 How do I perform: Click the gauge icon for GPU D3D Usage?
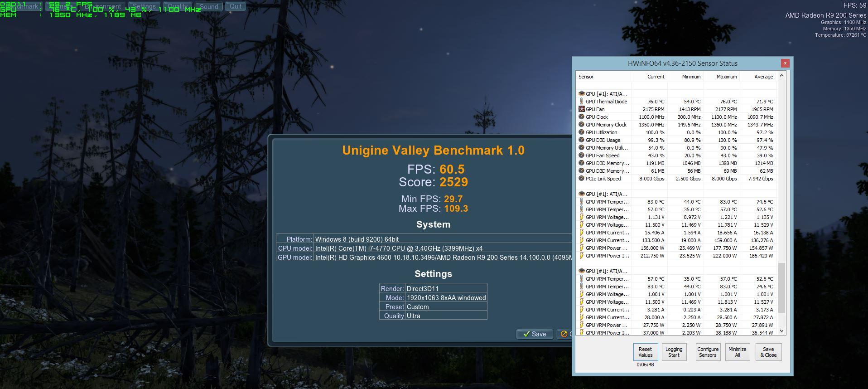581,140
